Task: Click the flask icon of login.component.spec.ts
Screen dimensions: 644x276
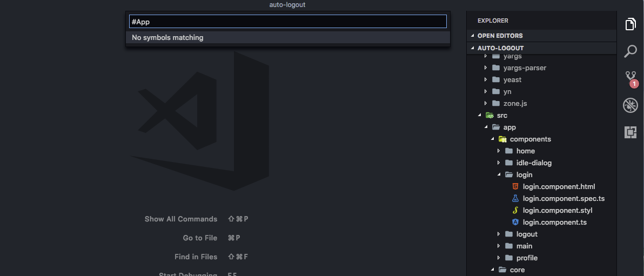Action: 515,198
